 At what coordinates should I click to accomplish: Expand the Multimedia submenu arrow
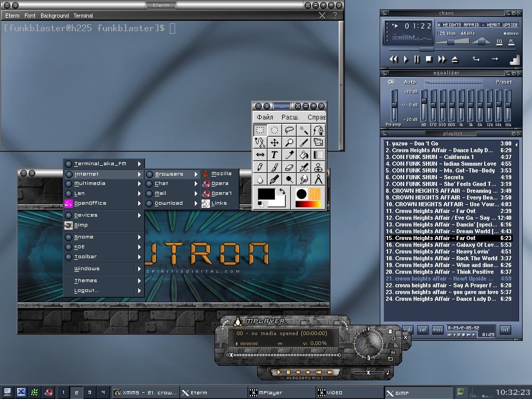pyautogui.click(x=139, y=183)
